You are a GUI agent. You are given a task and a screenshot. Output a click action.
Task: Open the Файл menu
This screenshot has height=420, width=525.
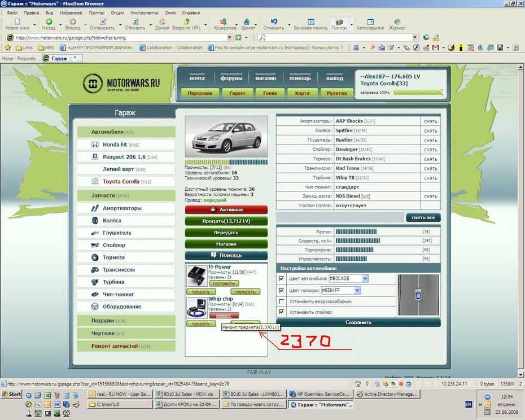12,13
